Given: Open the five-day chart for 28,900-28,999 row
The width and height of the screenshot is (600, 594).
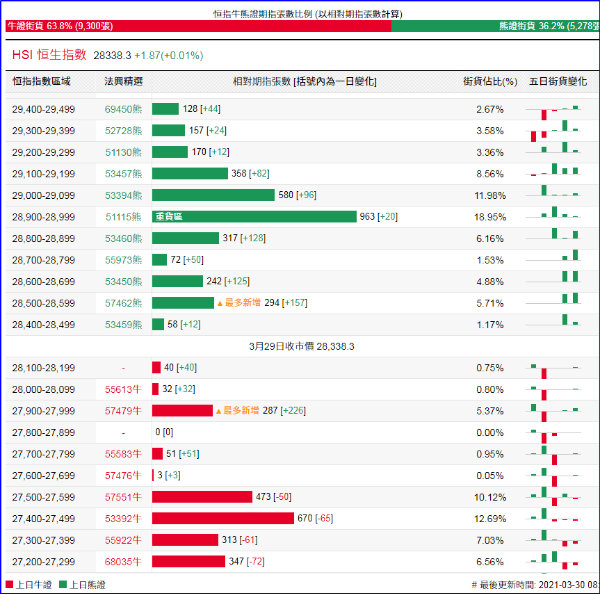Looking at the screenshot, I should (553, 213).
